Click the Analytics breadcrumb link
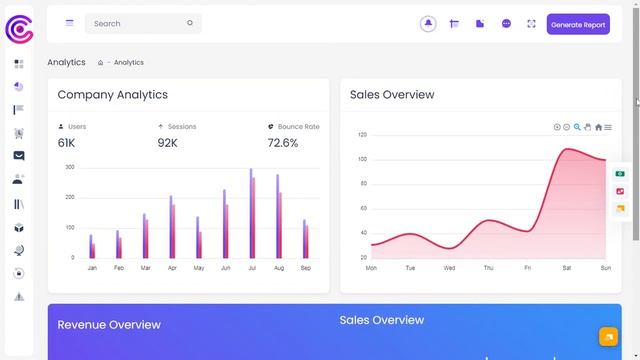The image size is (640, 360). (129, 62)
